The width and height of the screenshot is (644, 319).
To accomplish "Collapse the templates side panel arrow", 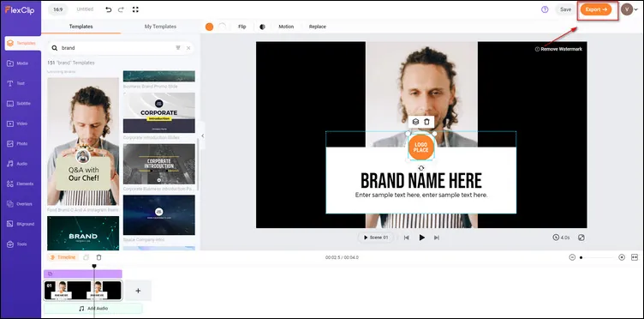I will pos(202,135).
